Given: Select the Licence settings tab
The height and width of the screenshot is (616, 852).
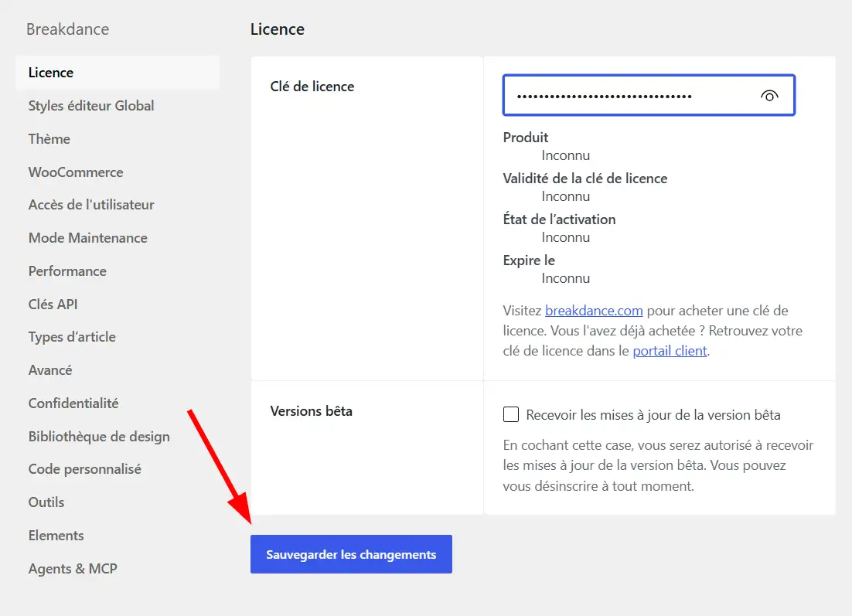Looking at the screenshot, I should point(118,72).
